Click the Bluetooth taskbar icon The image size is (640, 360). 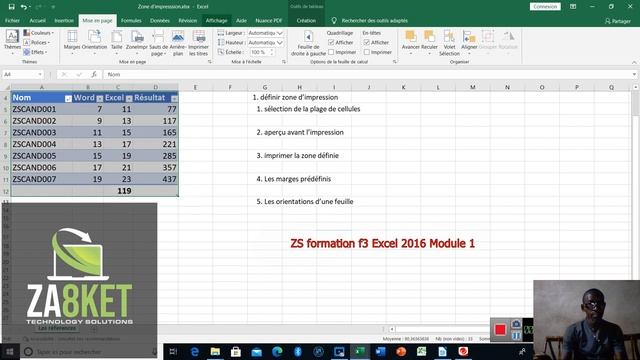click(298, 351)
